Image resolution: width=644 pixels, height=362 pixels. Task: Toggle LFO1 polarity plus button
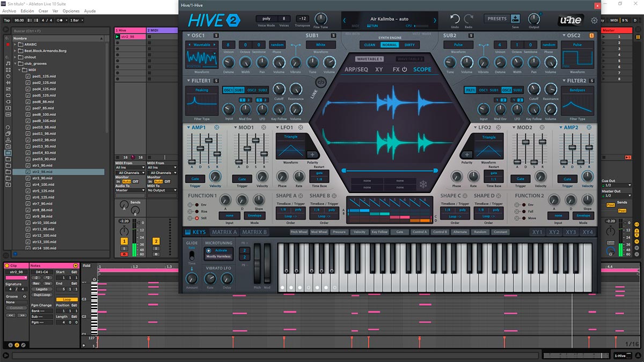click(312, 154)
